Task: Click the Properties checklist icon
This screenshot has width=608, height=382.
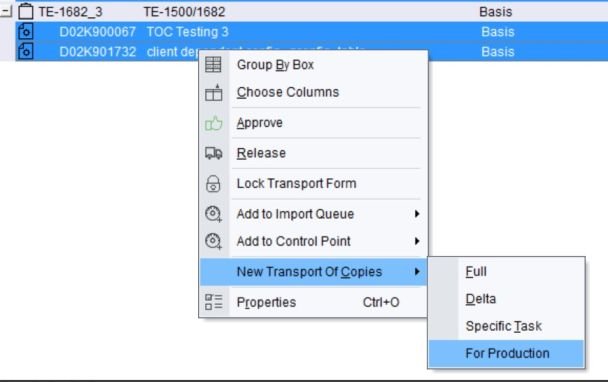Action: [214, 302]
